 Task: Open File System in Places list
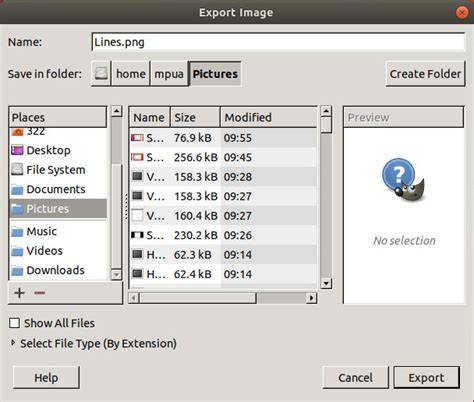tap(58, 170)
